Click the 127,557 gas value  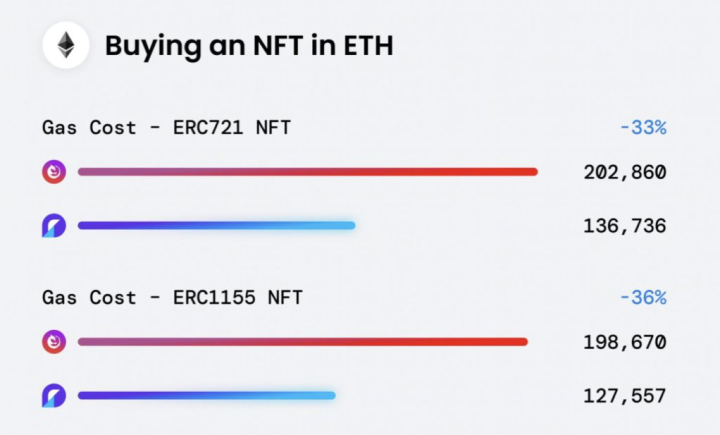624,396
